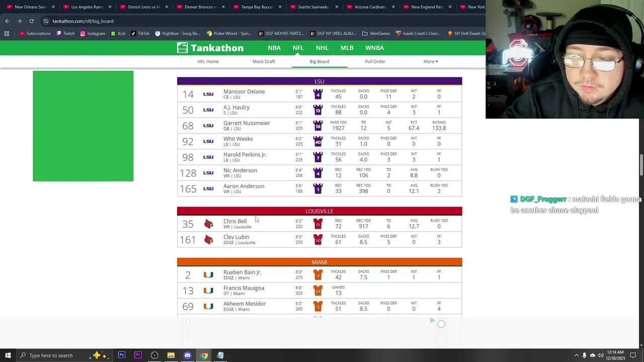Open the bookmarks apps grid icon

pos(7,34)
